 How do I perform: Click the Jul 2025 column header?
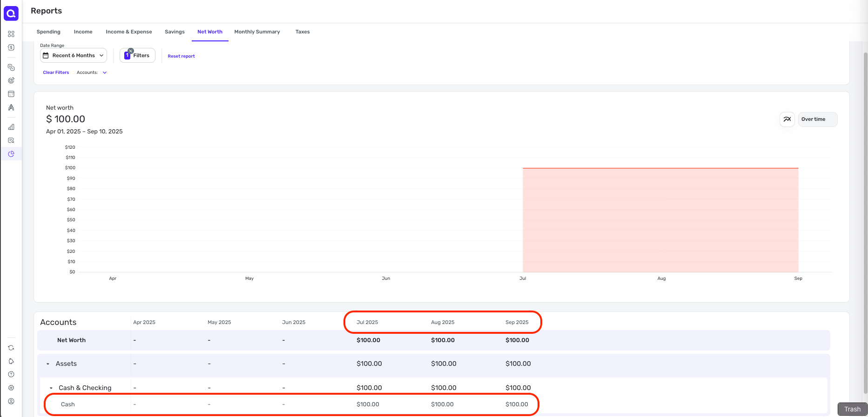(x=367, y=322)
